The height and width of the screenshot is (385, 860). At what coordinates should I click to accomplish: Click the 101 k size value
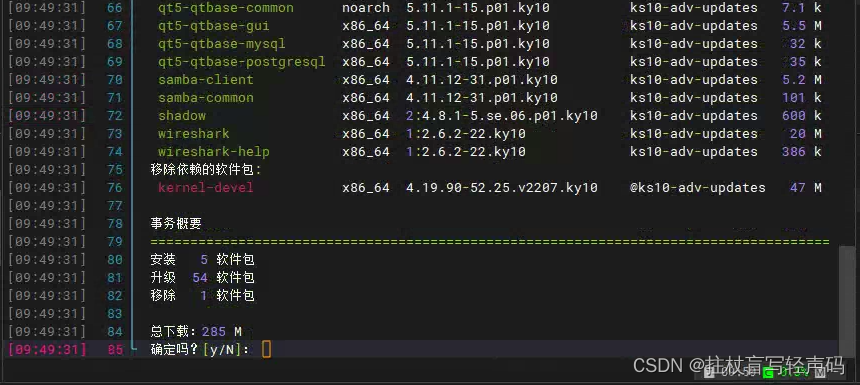point(802,98)
